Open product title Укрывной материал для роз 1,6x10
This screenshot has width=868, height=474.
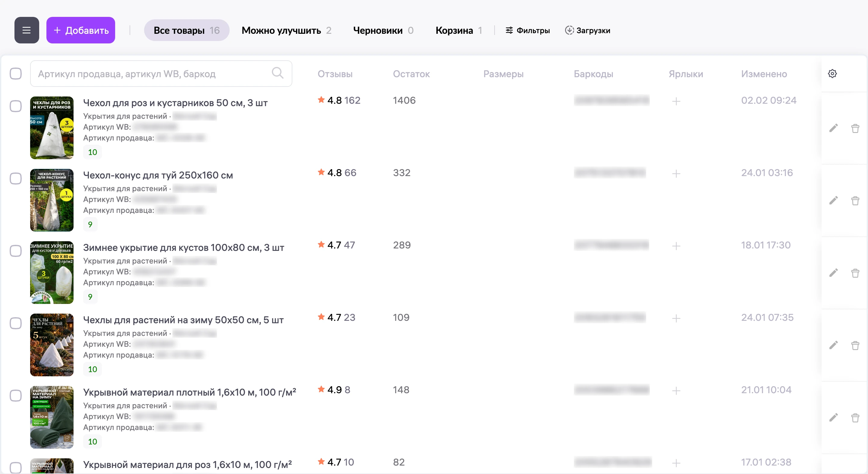coord(188,464)
